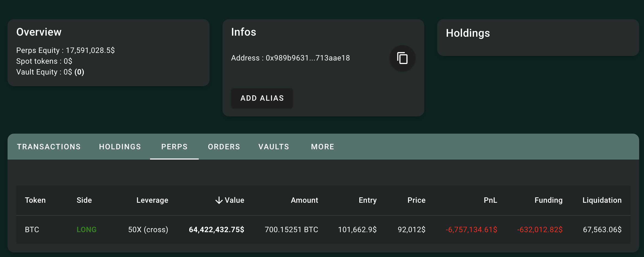Copy the wallet address with copy icon
The height and width of the screenshot is (257, 644).
pyautogui.click(x=402, y=58)
